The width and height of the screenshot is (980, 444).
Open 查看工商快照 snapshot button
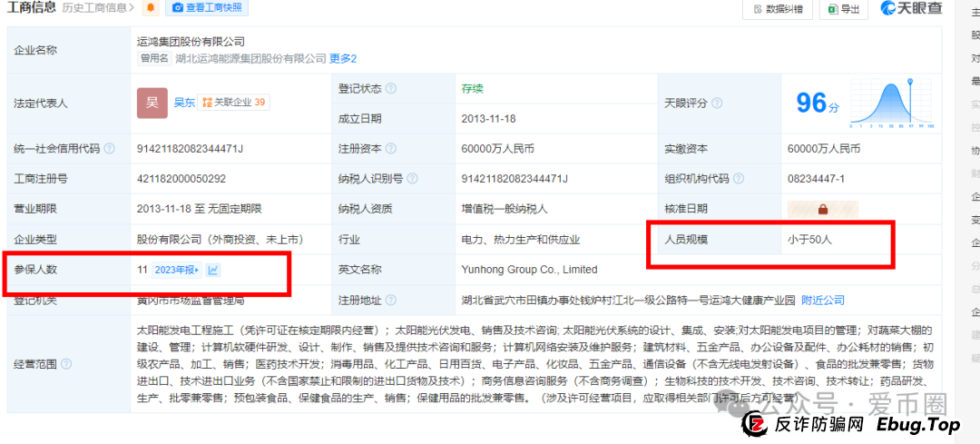(206, 7)
